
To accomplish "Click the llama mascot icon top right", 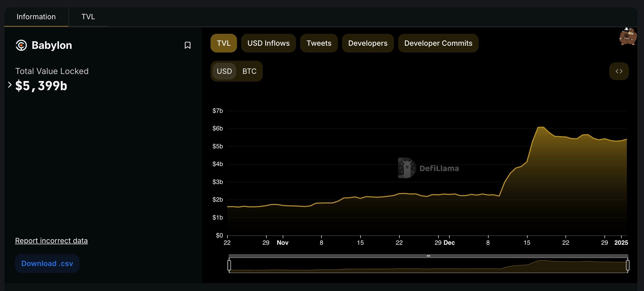I will tap(628, 37).
